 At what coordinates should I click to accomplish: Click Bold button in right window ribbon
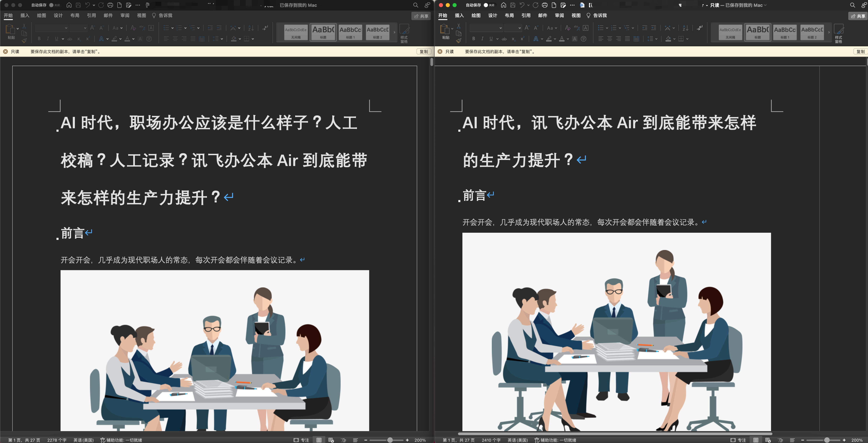473,39
